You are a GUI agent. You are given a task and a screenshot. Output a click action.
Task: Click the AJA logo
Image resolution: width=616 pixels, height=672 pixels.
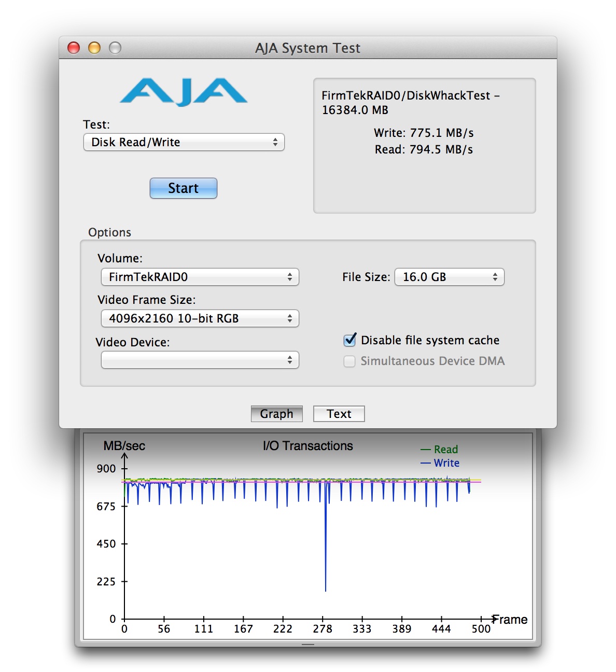[x=184, y=92]
